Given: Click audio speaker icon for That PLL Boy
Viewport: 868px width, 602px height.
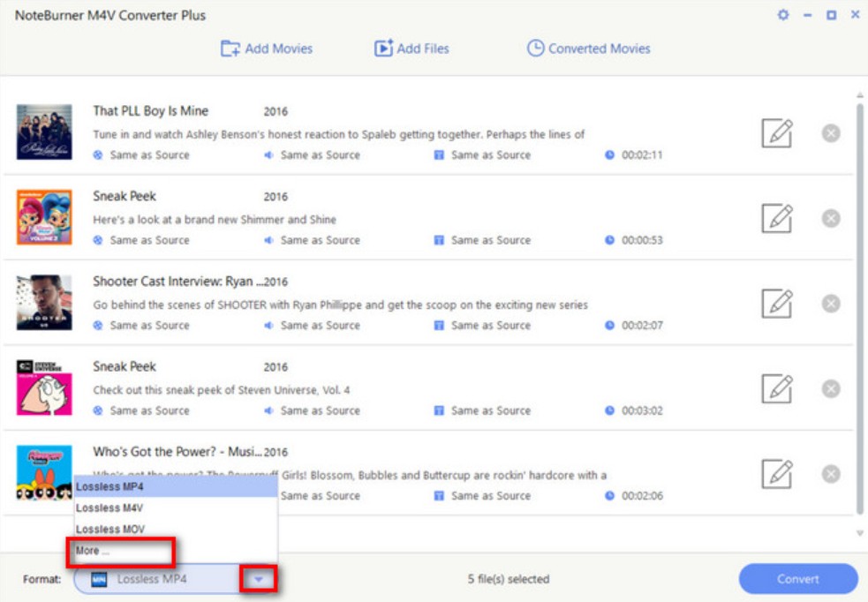Looking at the screenshot, I should pos(268,155).
